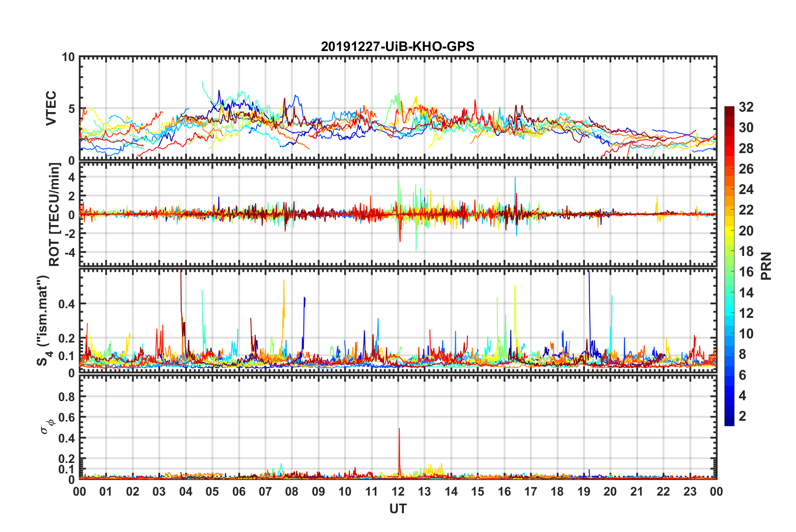Screen dimensions: 796x532
Task: Click x-axis tick label 07
Action: coord(265,491)
